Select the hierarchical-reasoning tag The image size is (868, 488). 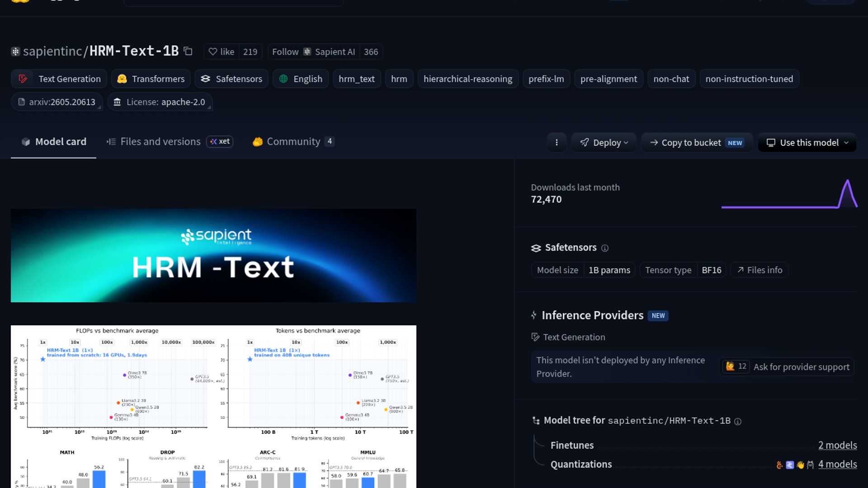467,79
